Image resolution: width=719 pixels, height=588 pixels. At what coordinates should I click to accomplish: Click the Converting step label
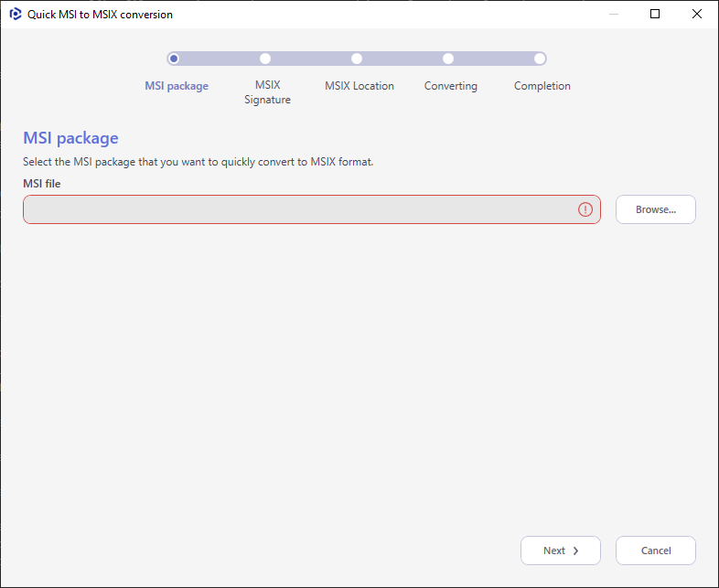pyautogui.click(x=451, y=86)
